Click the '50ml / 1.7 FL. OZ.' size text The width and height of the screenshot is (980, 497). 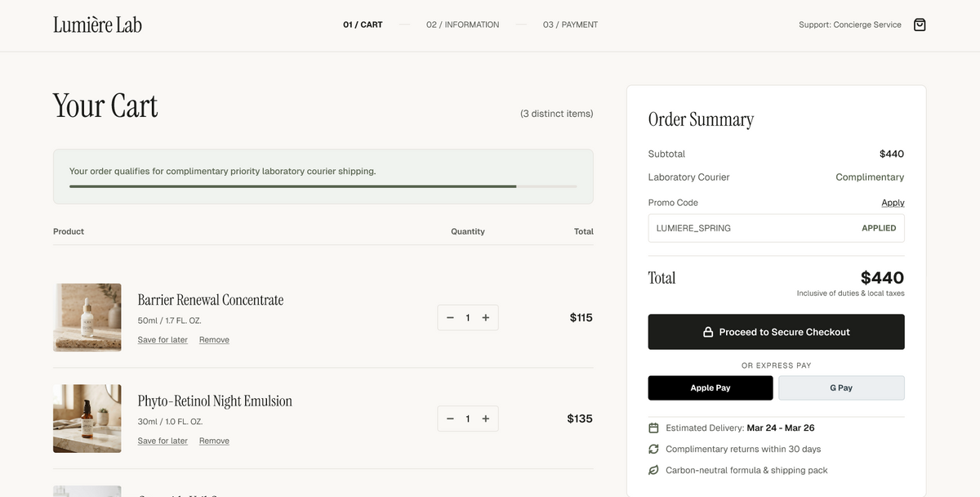(x=169, y=320)
